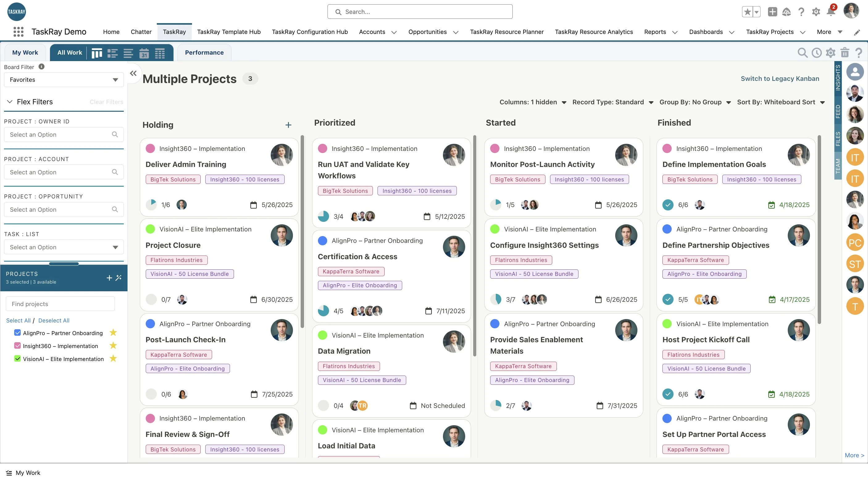This screenshot has height=482, width=868.
Task: Switch to Kanban board view icon
Action: click(x=97, y=53)
